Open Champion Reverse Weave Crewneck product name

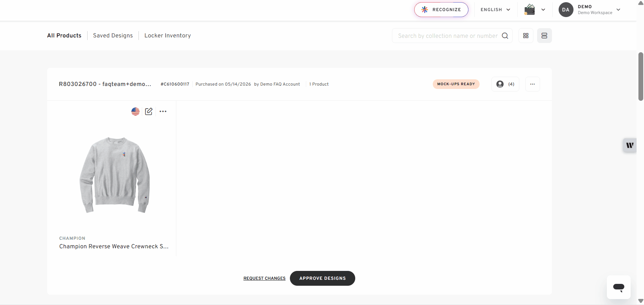click(x=114, y=246)
